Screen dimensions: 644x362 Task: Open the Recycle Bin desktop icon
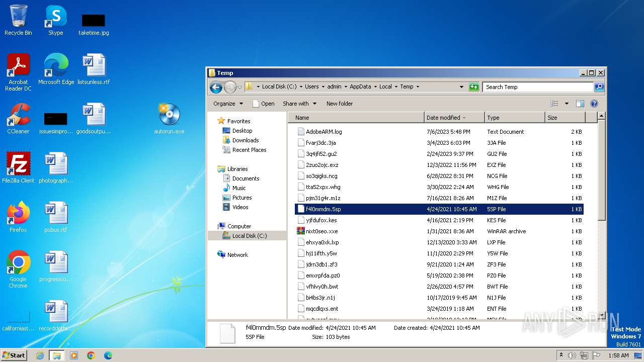[x=18, y=20]
